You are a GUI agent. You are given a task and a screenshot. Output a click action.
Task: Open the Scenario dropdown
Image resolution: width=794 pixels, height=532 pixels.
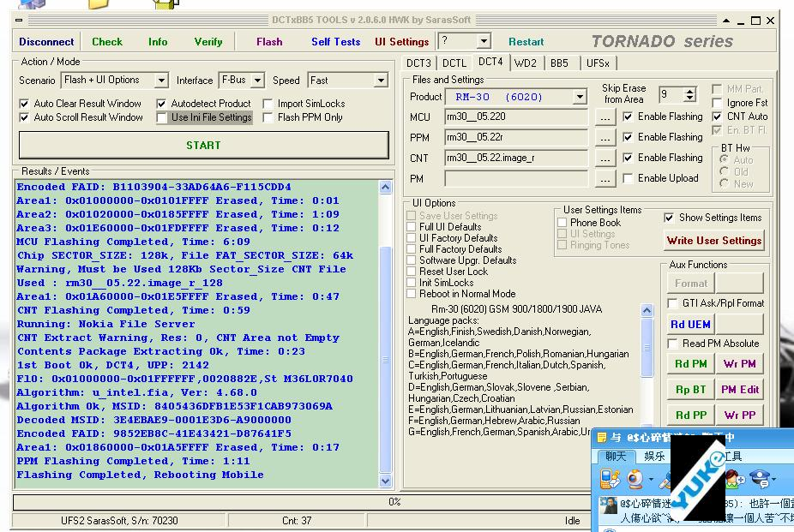point(161,81)
